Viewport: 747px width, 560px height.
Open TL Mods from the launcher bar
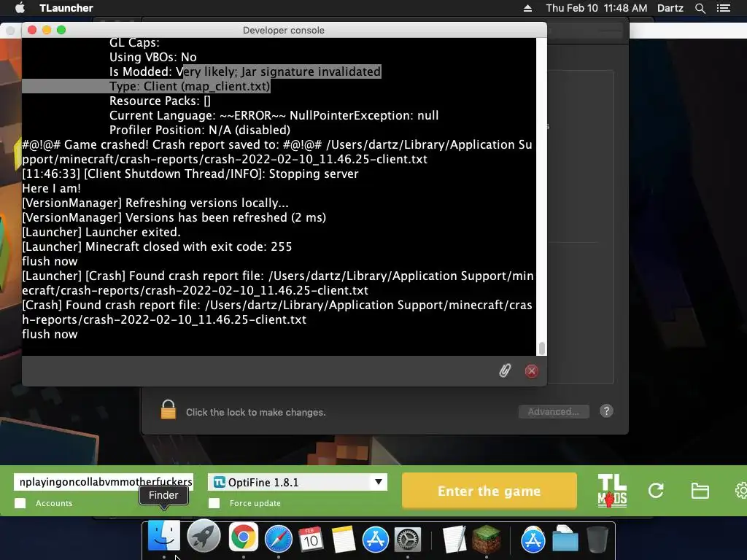(x=612, y=491)
